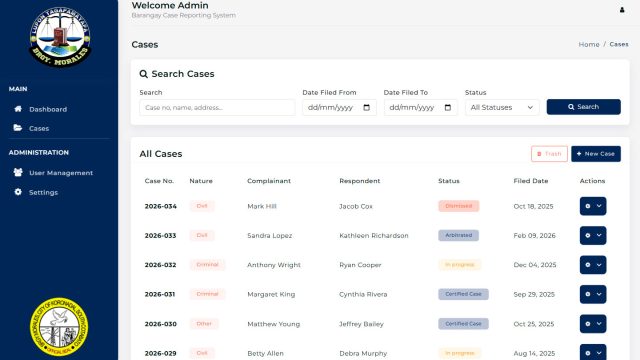
Task: Click case number 2026-033
Action: (x=160, y=236)
